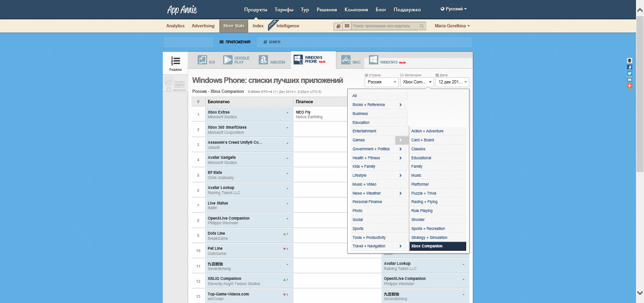
Task: Select Racing + Flying subcategory
Action: tap(437, 202)
